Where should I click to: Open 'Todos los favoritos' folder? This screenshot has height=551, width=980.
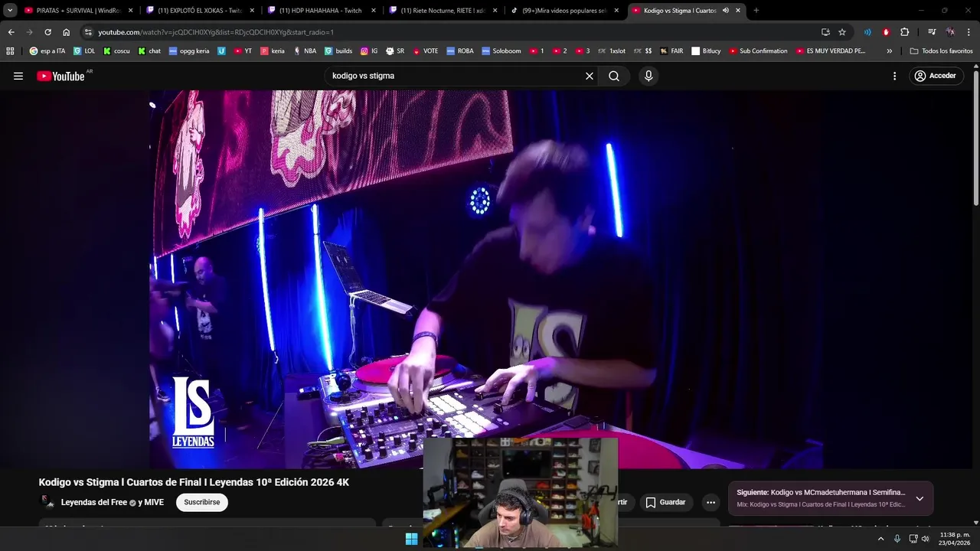[942, 51]
